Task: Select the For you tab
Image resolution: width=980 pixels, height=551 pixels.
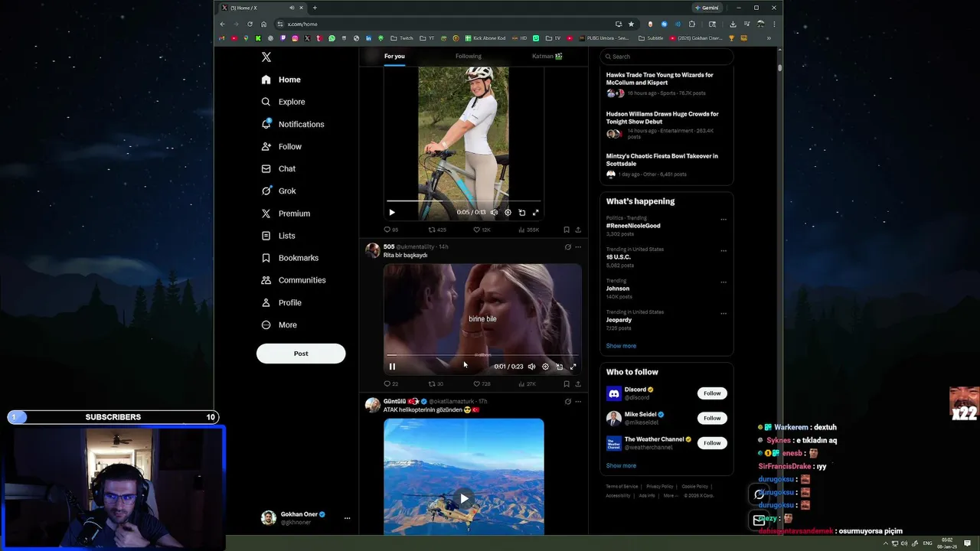Action: pos(394,56)
